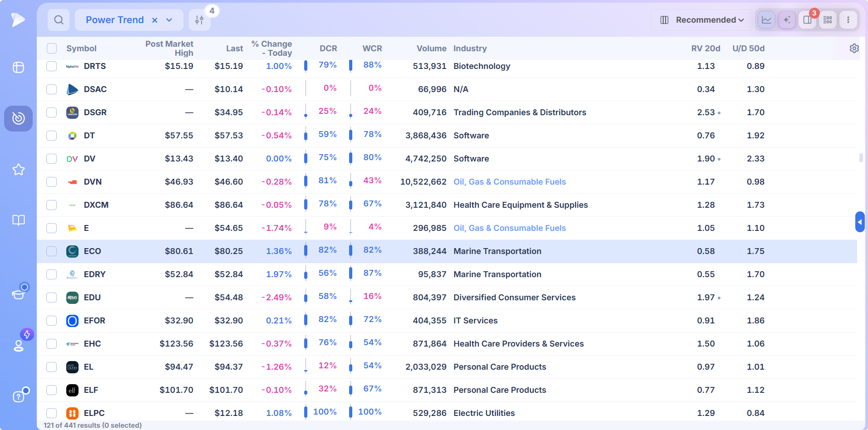The height and width of the screenshot is (430, 868).
Task: Click the results count status text
Action: click(x=93, y=425)
